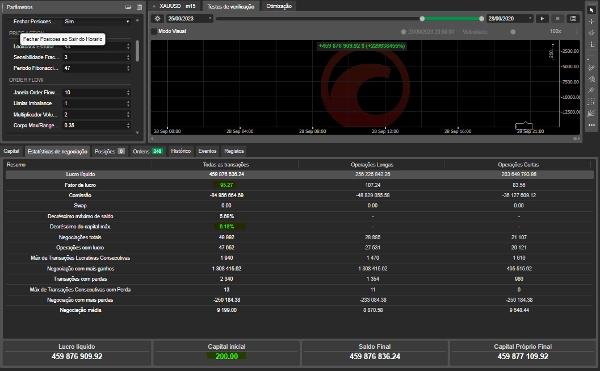Toggle the chart layout button beside stop

(573, 18)
